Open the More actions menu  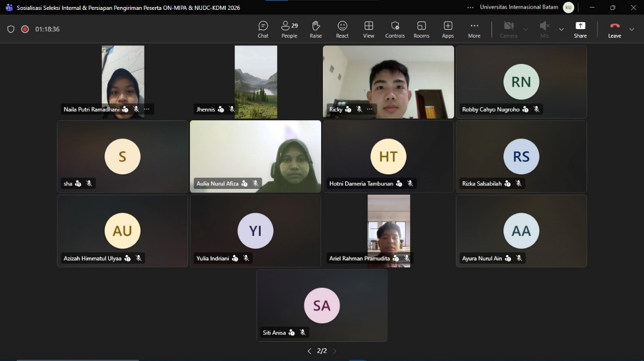tap(474, 29)
